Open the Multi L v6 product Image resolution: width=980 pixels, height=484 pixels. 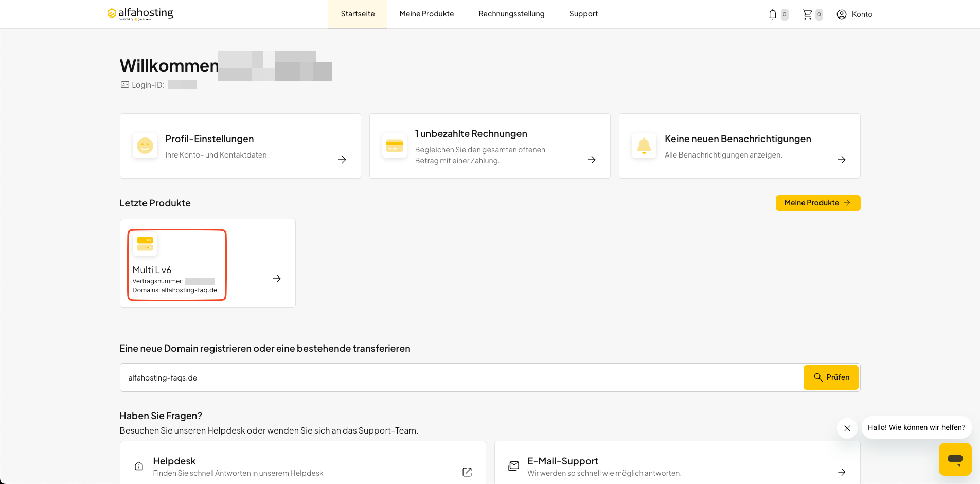point(152,270)
